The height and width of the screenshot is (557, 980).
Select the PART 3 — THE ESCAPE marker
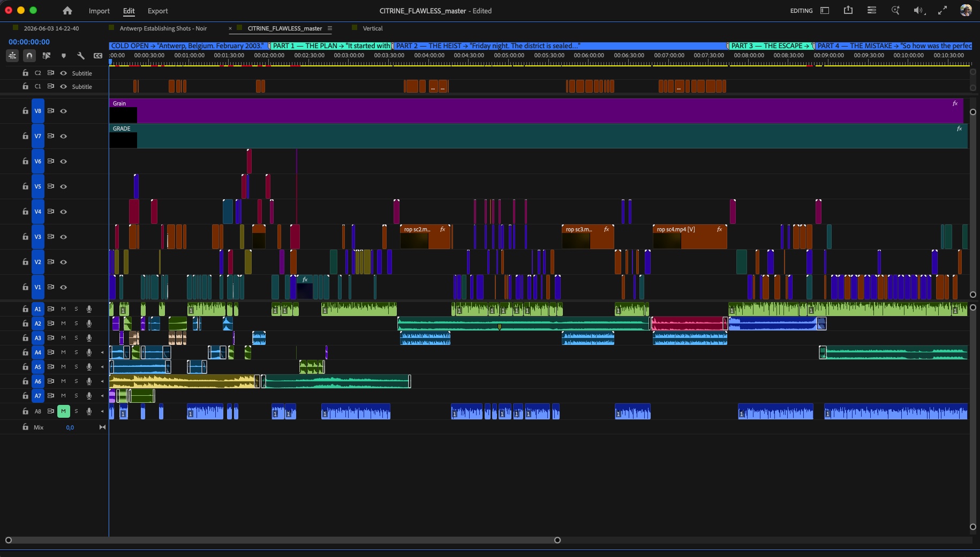(x=771, y=46)
